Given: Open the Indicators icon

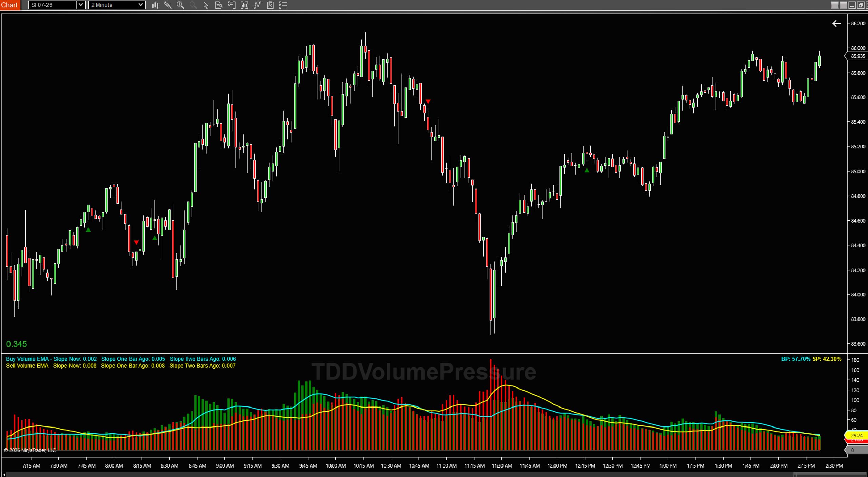Looking at the screenshot, I should click(x=244, y=5).
